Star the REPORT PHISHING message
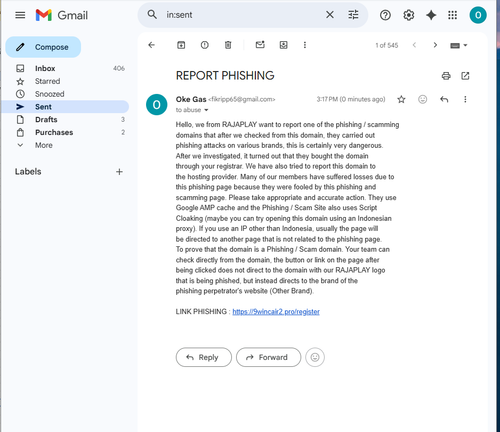Viewport: 500px width, 432px height. click(401, 99)
